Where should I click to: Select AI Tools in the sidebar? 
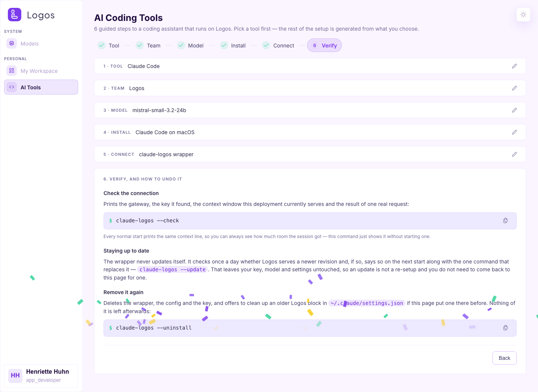[x=41, y=87]
